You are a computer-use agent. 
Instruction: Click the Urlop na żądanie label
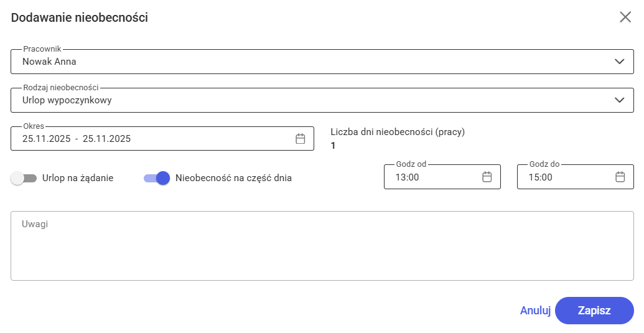tap(78, 178)
